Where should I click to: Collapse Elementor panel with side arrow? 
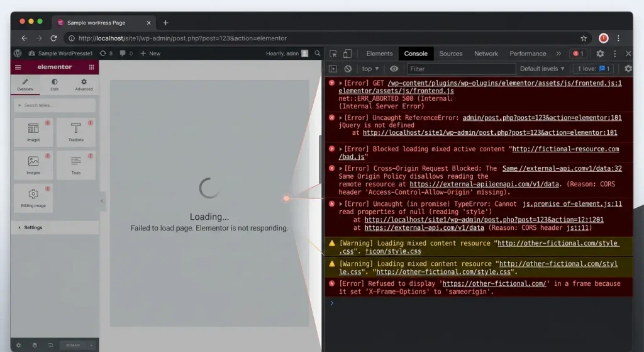click(102, 201)
